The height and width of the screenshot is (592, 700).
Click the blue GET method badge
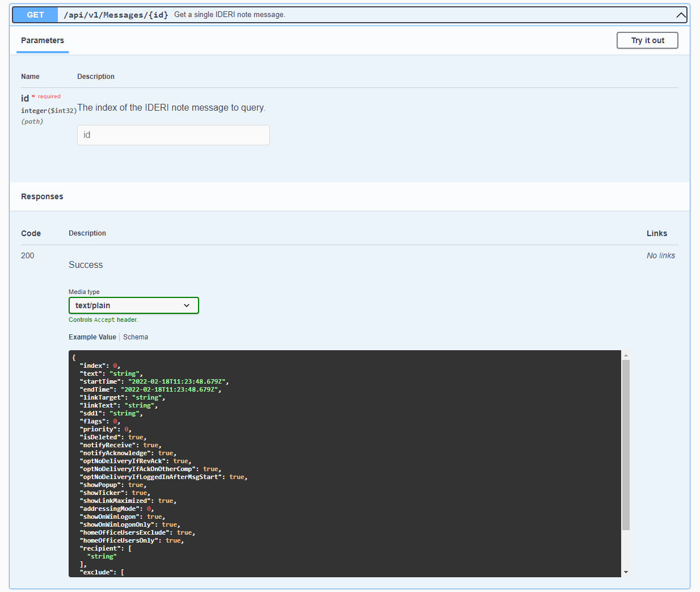[35, 15]
